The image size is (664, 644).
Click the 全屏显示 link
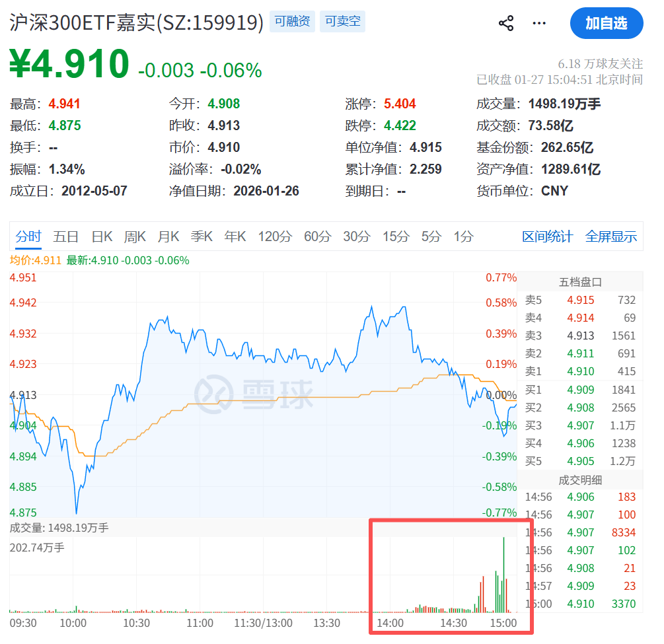(x=611, y=236)
